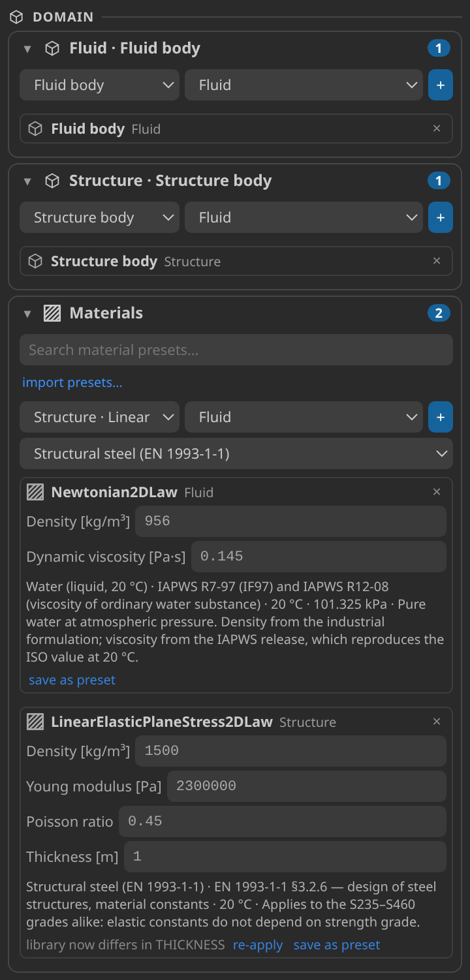Edit the fluid Density field showing 956
The height and width of the screenshot is (980, 470).
(290, 521)
